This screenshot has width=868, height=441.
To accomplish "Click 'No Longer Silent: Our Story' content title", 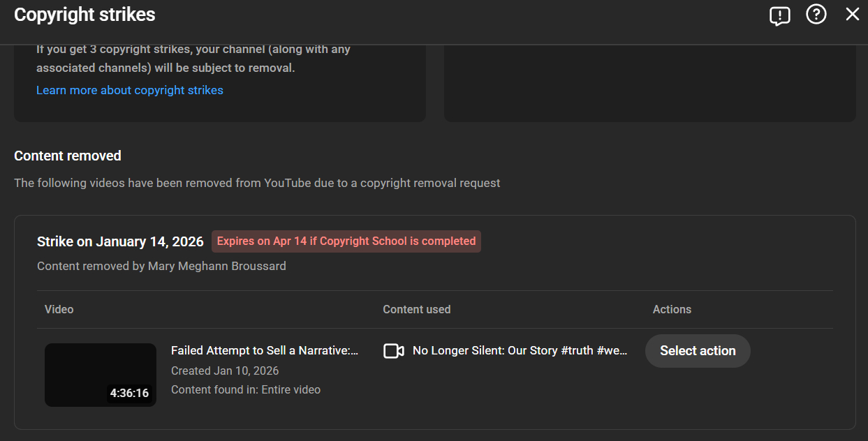I will [520, 351].
